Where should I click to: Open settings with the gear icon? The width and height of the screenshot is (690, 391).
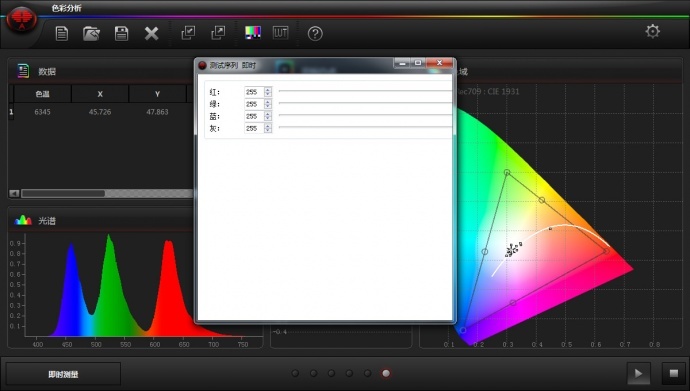coord(653,31)
